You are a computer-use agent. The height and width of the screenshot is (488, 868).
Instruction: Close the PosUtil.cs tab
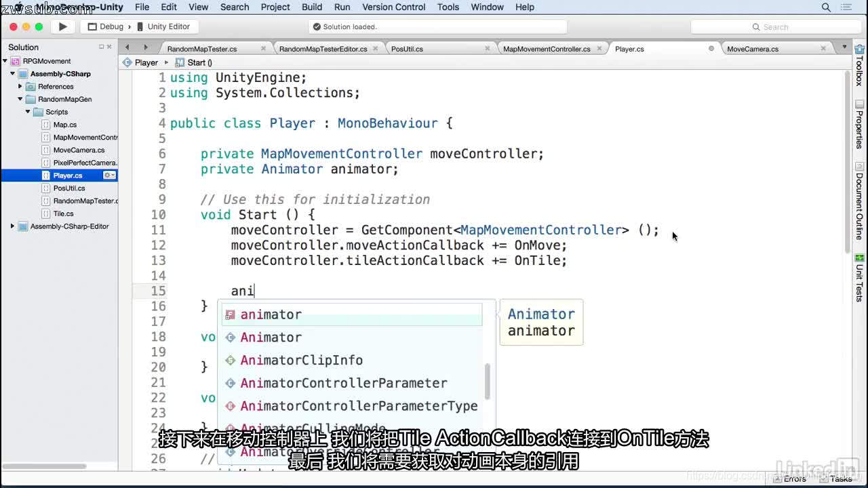488,49
